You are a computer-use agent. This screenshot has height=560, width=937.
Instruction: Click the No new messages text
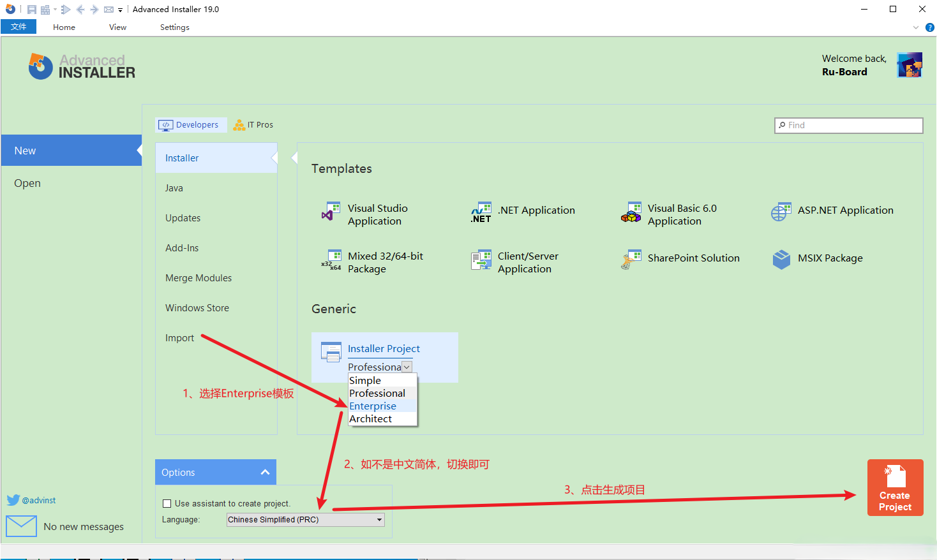(x=84, y=527)
